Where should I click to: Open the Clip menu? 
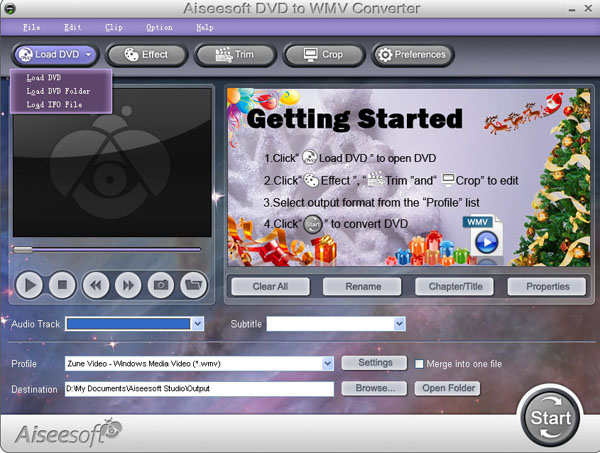pos(114,28)
